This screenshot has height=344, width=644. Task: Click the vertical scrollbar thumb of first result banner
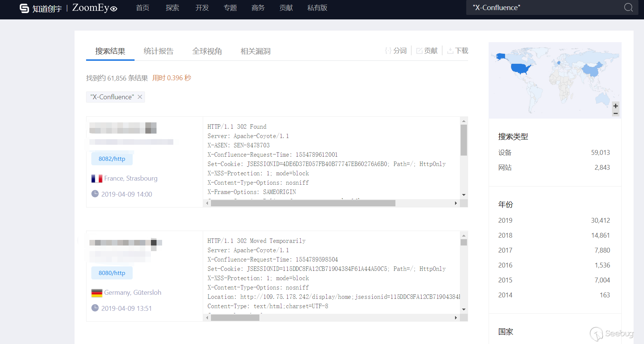point(464,140)
